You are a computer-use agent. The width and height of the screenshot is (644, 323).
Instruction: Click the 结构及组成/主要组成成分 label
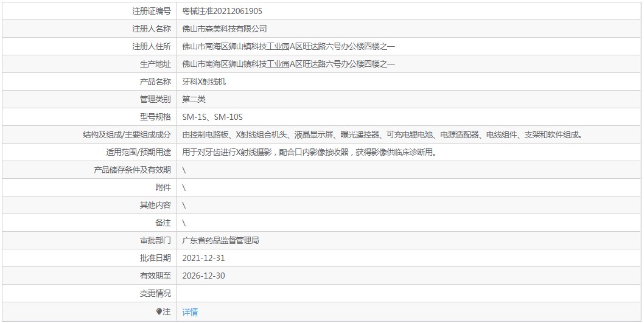click(x=127, y=134)
